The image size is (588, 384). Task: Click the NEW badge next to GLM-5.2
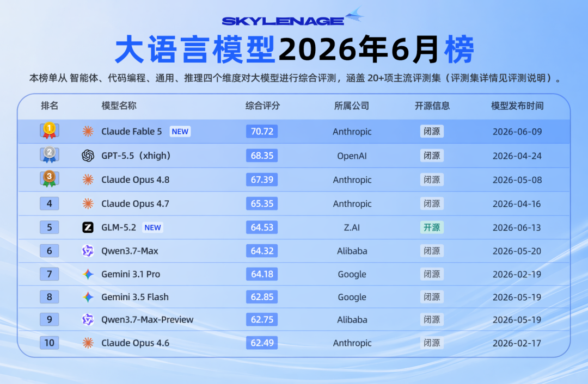coord(152,227)
